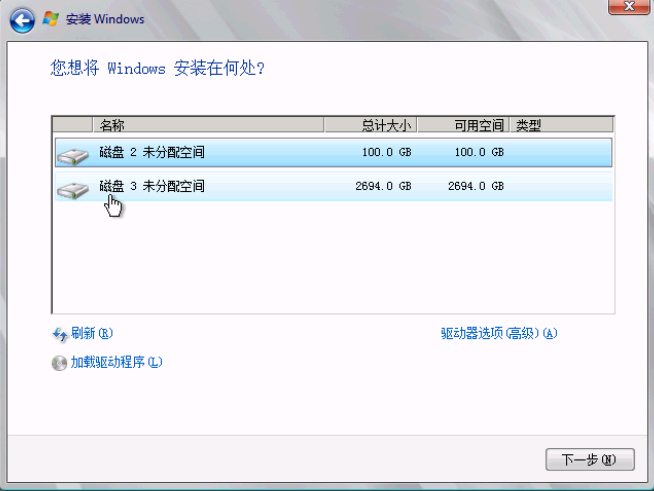The width and height of the screenshot is (654, 491).
Task: Click the blue back arrow button
Action: pos(22,19)
